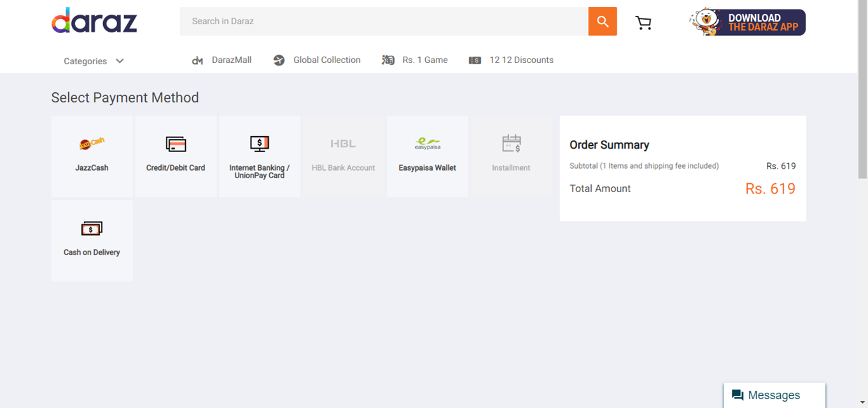Viewport: 868px width, 408px height.
Task: Open the Rs. 1 Game link
Action: point(425,60)
